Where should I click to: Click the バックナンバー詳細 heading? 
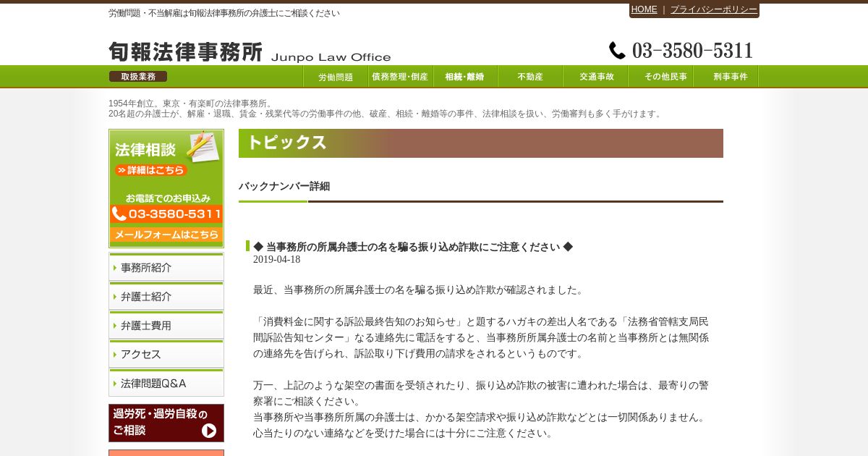click(284, 186)
